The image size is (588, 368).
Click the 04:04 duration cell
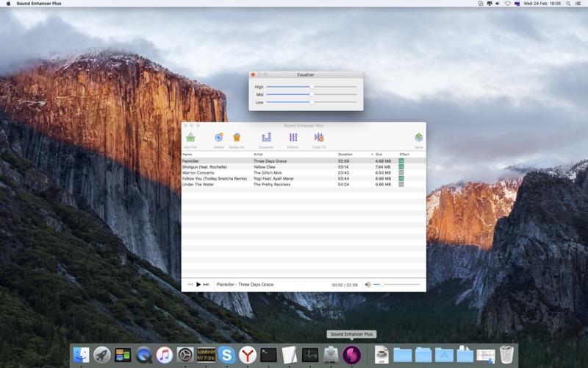click(343, 185)
